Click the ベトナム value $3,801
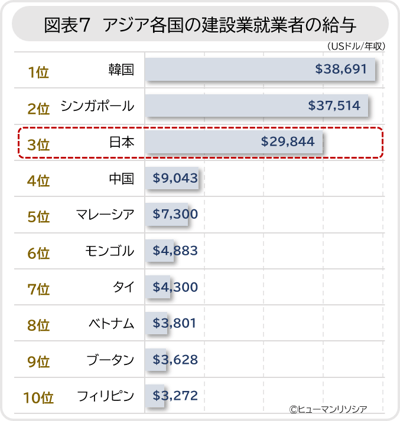This screenshot has width=400, height=421. (x=174, y=323)
